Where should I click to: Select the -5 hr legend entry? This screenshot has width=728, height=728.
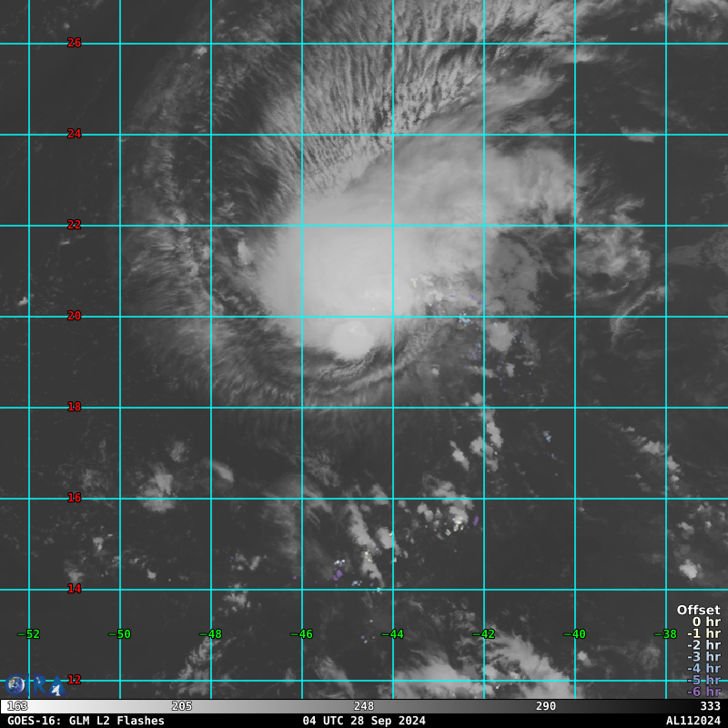click(703, 680)
